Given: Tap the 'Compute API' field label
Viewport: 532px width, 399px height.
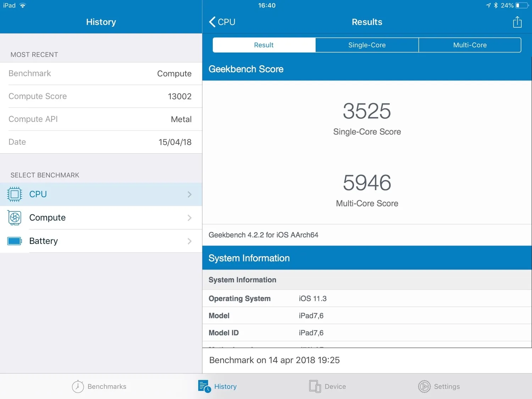Looking at the screenshot, I should pos(33,119).
